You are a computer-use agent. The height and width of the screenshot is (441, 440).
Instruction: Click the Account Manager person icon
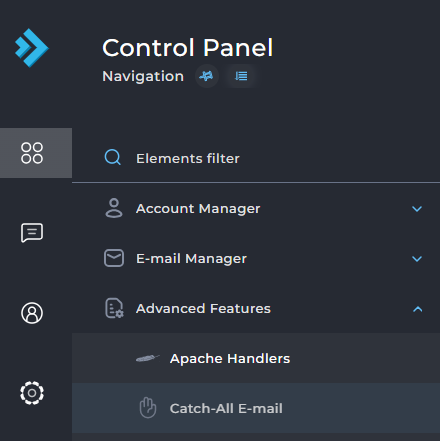[114, 208]
